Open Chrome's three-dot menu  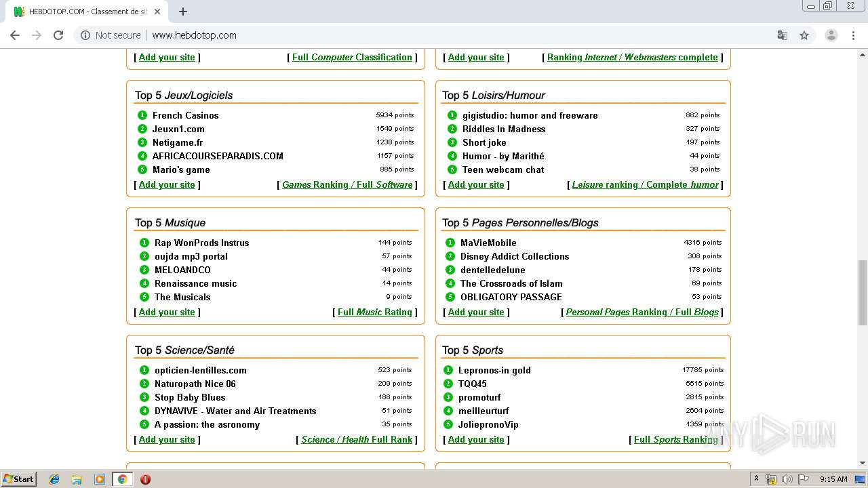[853, 35]
